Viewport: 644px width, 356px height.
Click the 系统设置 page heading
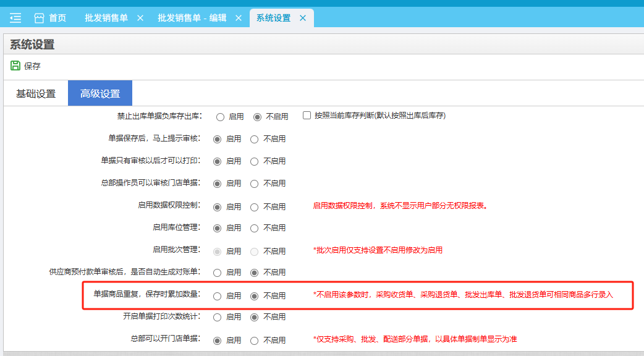(x=32, y=44)
